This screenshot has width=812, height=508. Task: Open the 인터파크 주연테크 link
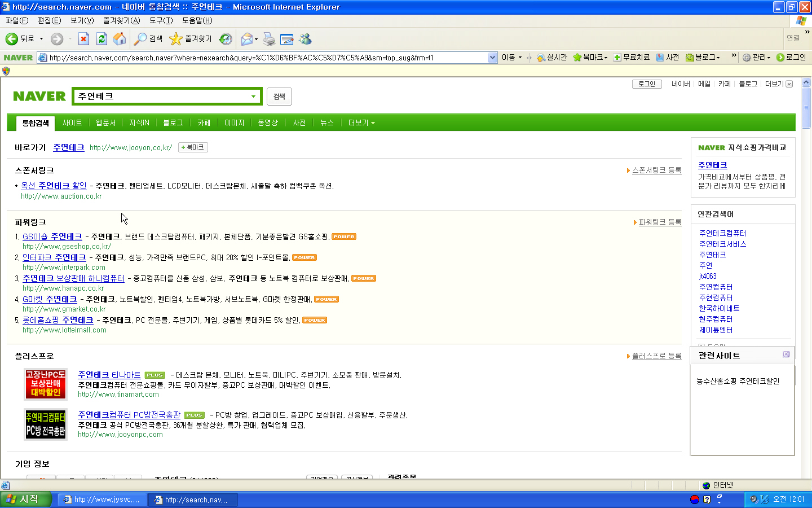tap(54, 257)
